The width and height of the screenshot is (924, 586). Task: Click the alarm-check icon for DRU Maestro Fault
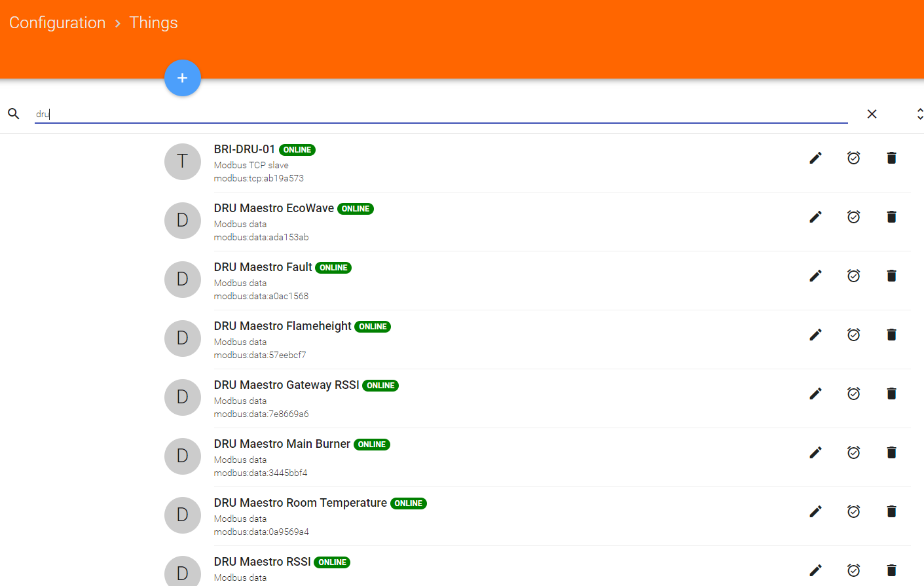[853, 276]
